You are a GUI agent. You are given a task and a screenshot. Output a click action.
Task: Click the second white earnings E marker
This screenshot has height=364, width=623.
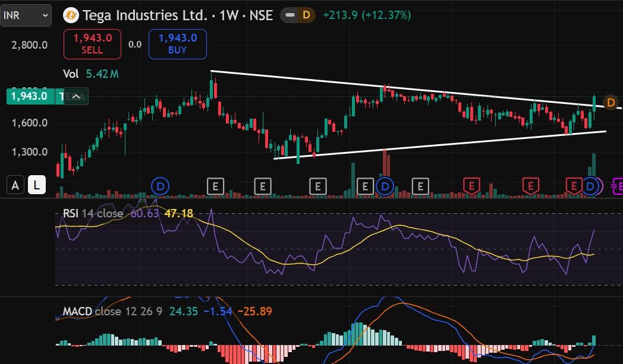(263, 186)
